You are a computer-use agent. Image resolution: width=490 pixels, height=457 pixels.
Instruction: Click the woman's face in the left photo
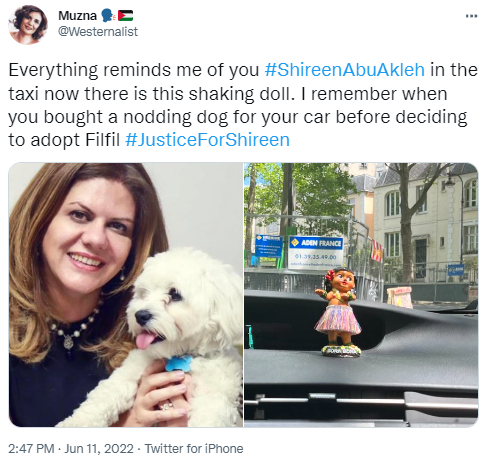point(88,236)
